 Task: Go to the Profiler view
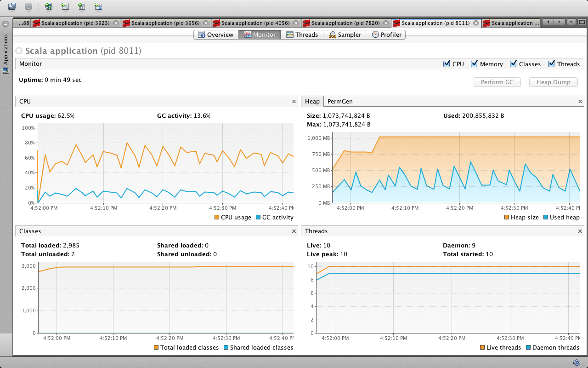click(x=386, y=34)
